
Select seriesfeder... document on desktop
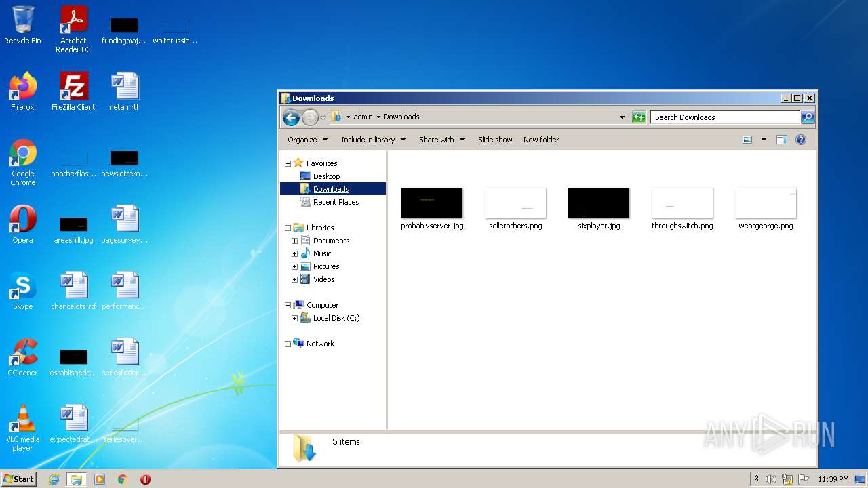(124, 357)
